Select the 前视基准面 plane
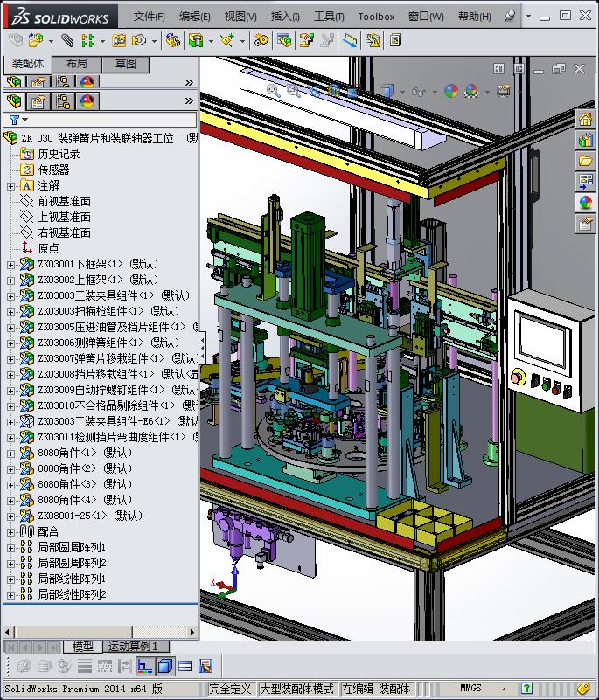 point(65,201)
